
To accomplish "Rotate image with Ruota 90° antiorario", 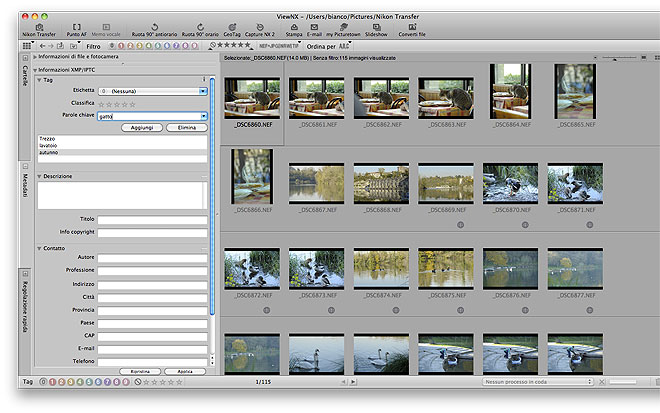I will 152,27.
